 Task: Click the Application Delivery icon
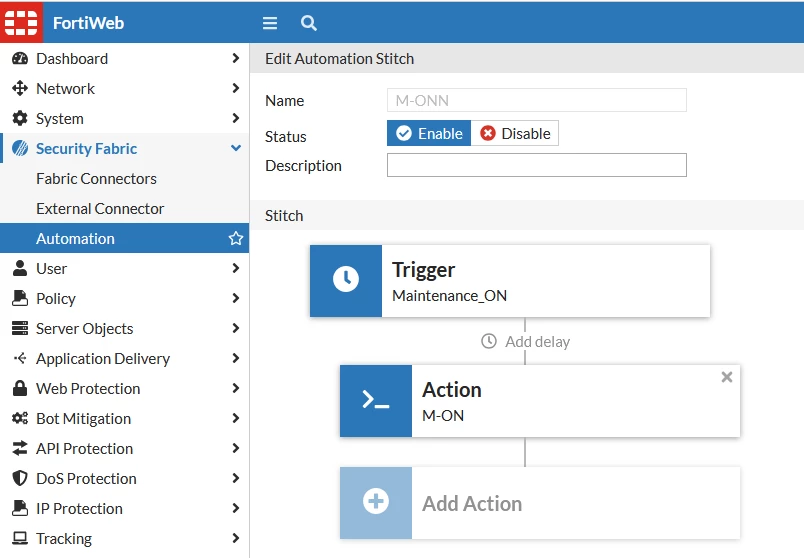click(20, 358)
